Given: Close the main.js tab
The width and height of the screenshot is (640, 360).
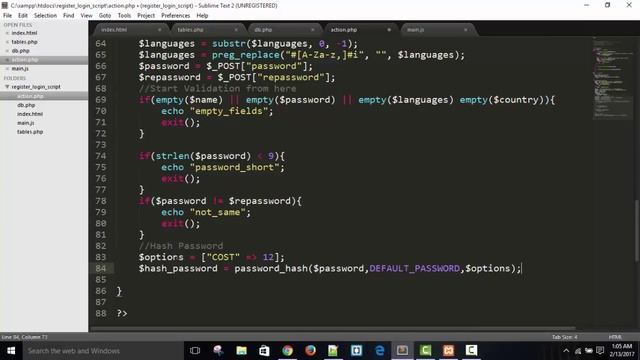Looking at the screenshot, I should pyautogui.click(x=465, y=30).
